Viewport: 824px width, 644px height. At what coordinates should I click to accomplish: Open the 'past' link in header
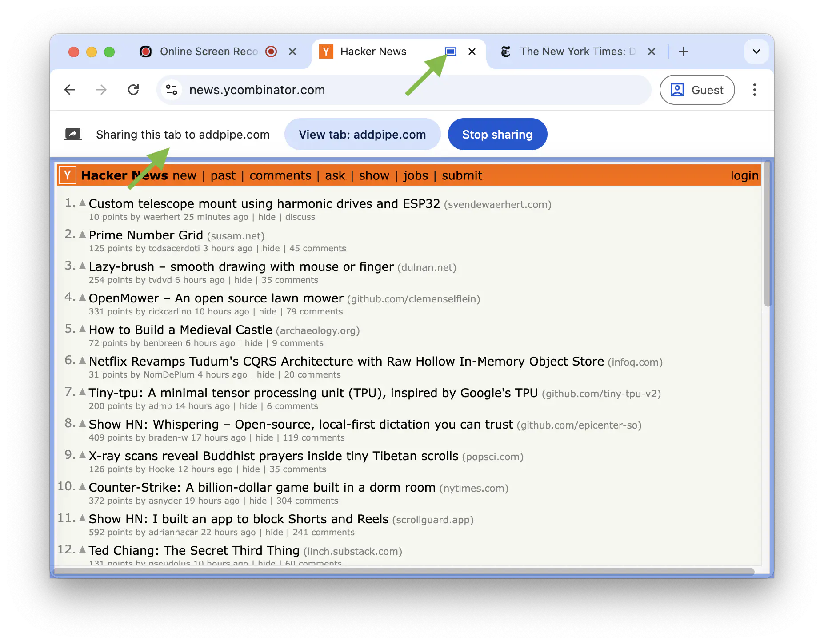223,175
